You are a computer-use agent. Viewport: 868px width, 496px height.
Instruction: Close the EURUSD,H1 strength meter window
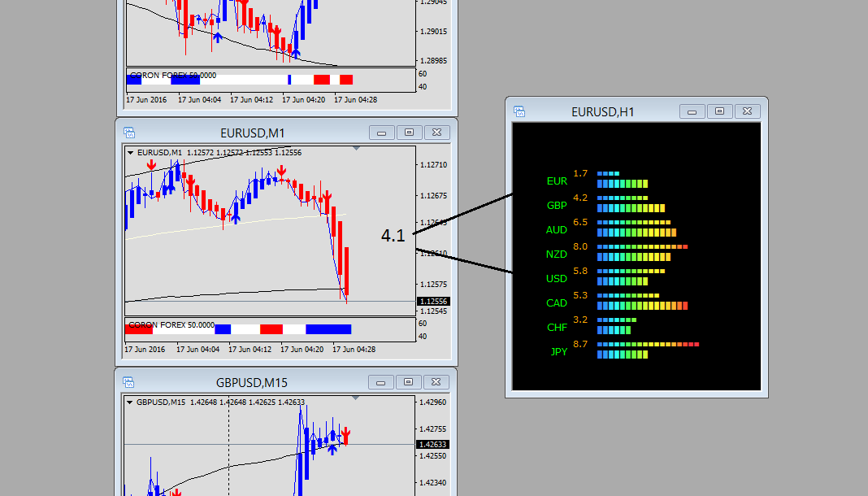click(x=748, y=112)
